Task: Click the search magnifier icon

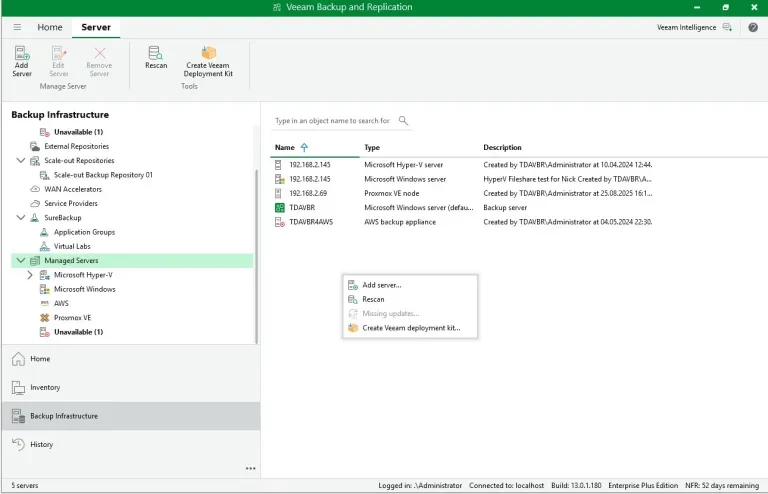Action: click(403, 120)
